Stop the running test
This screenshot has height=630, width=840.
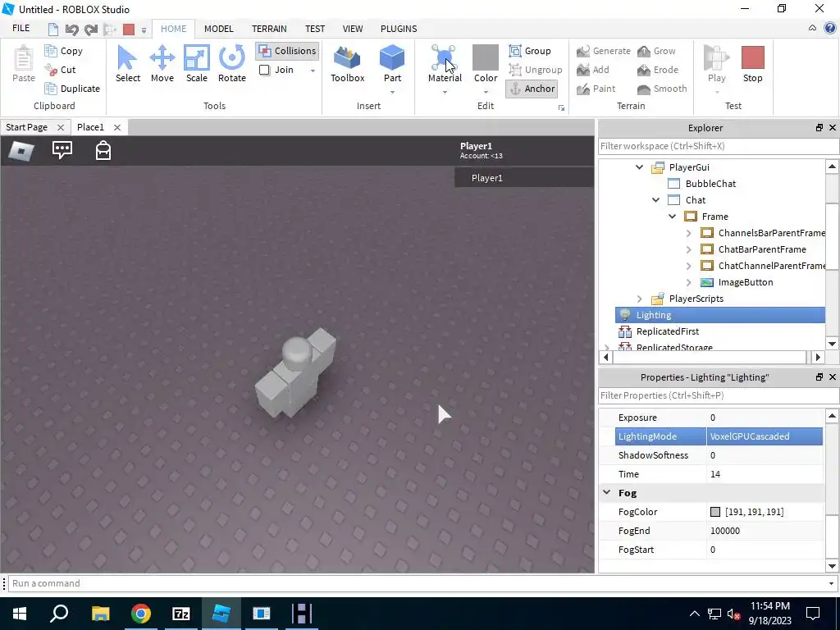pos(753,64)
